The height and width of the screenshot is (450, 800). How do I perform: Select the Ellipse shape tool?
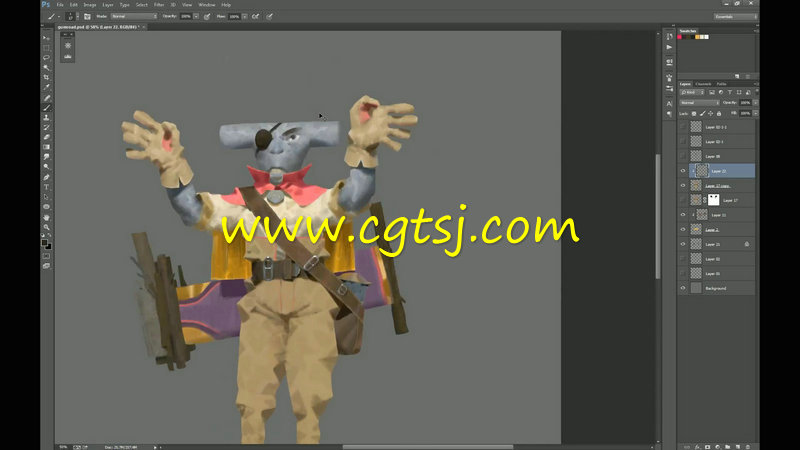46,207
